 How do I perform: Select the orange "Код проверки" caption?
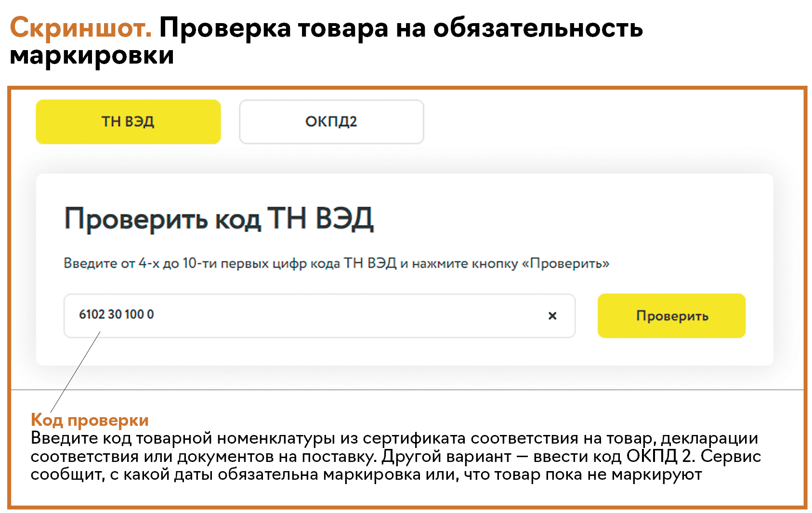[90, 420]
